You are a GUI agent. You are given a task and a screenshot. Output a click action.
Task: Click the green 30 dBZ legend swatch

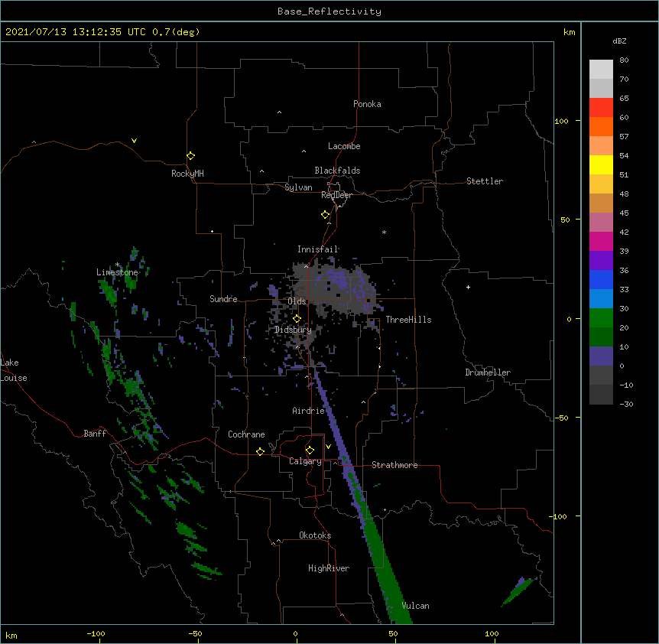[601, 317]
